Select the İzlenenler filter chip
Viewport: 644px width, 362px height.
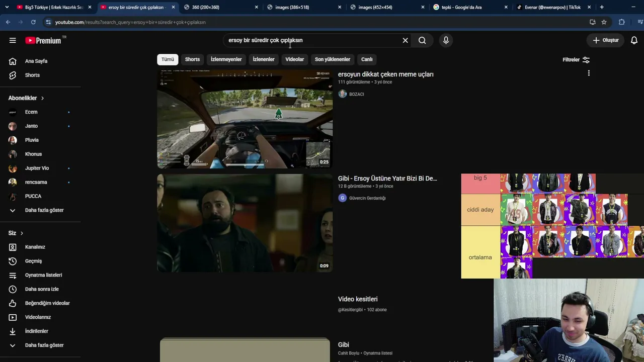[264, 59]
